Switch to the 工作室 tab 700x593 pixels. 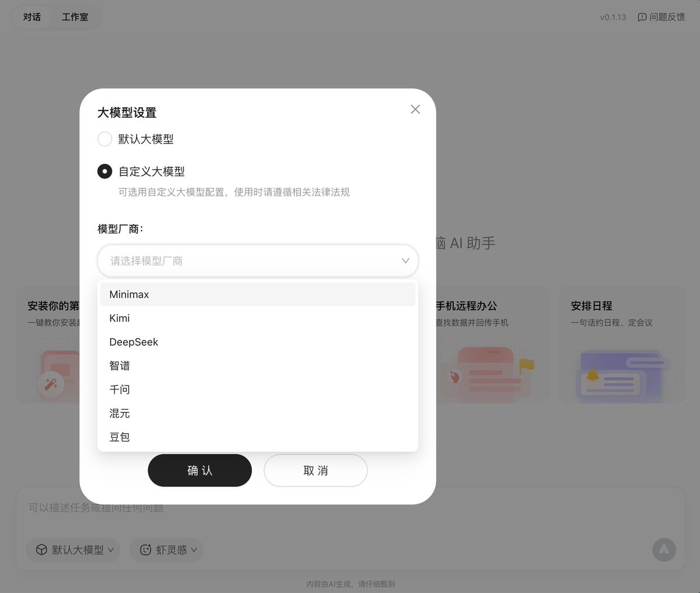[75, 17]
